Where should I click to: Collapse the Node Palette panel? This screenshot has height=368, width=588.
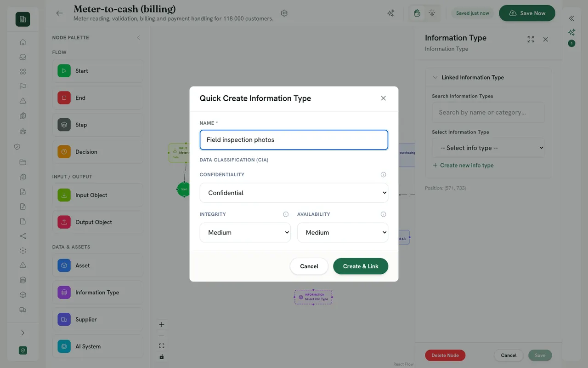(x=138, y=38)
